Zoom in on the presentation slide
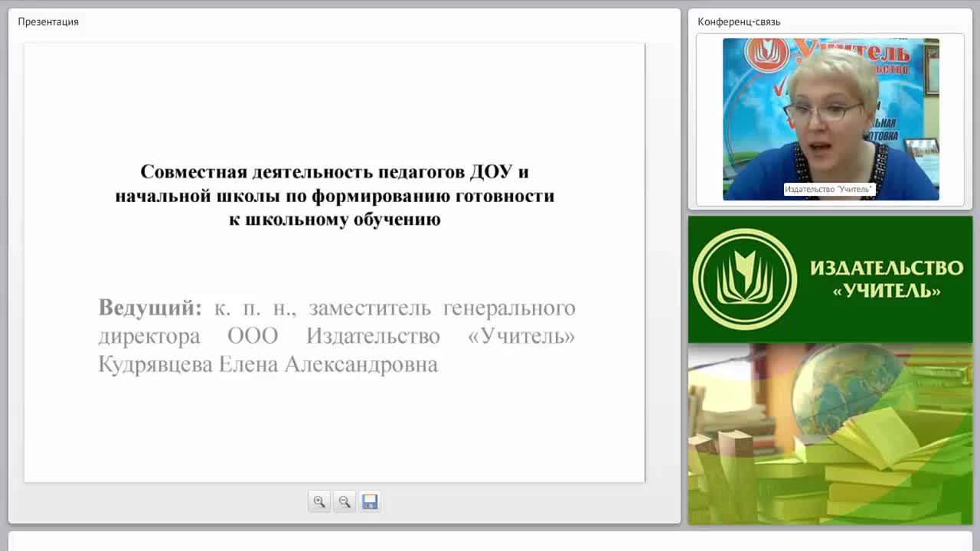The height and width of the screenshot is (551, 980). coord(319,502)
